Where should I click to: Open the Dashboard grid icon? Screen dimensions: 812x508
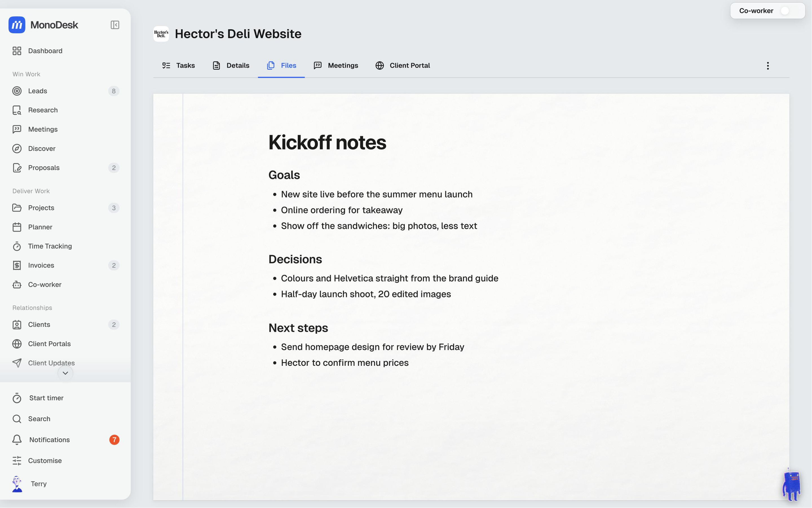coord(17,51)
